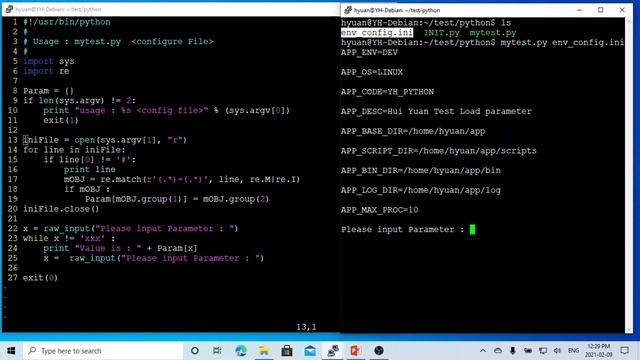Open the PuTTY system menu icon of left vim window

point(9,9)
